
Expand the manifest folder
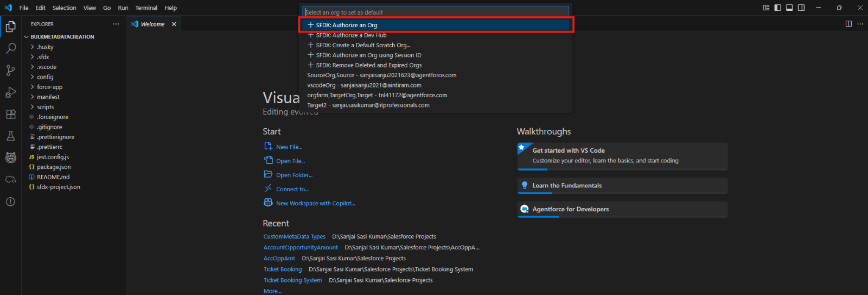coord(48,97)
